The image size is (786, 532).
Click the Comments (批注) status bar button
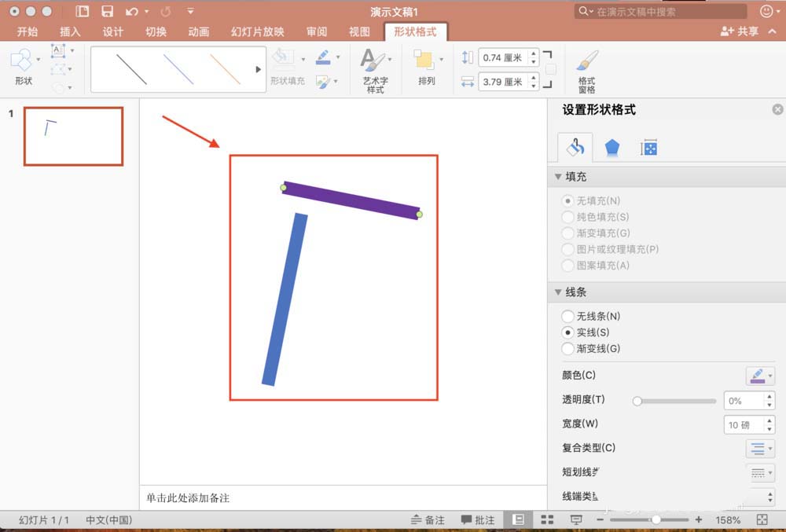(478, 520)
